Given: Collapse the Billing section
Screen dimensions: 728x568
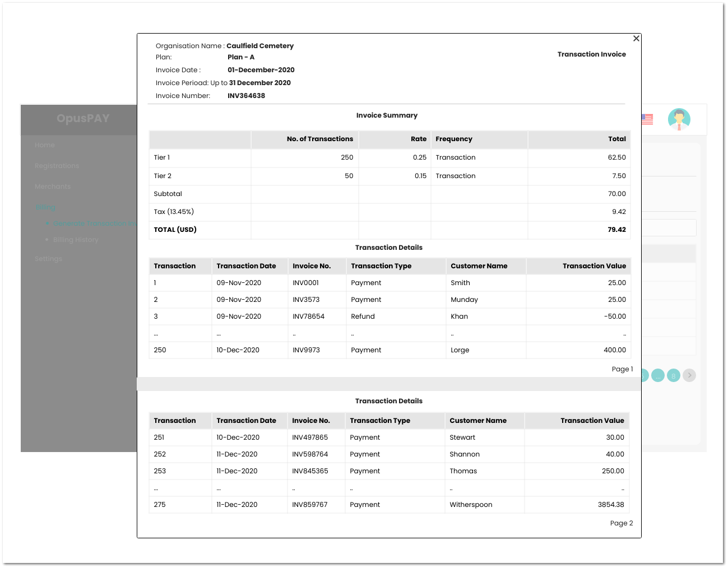Looking at the screenshot, I should 45,207.
